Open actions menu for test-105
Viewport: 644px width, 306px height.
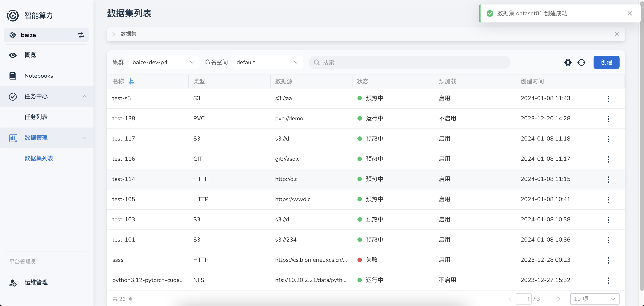coord(608,199)
